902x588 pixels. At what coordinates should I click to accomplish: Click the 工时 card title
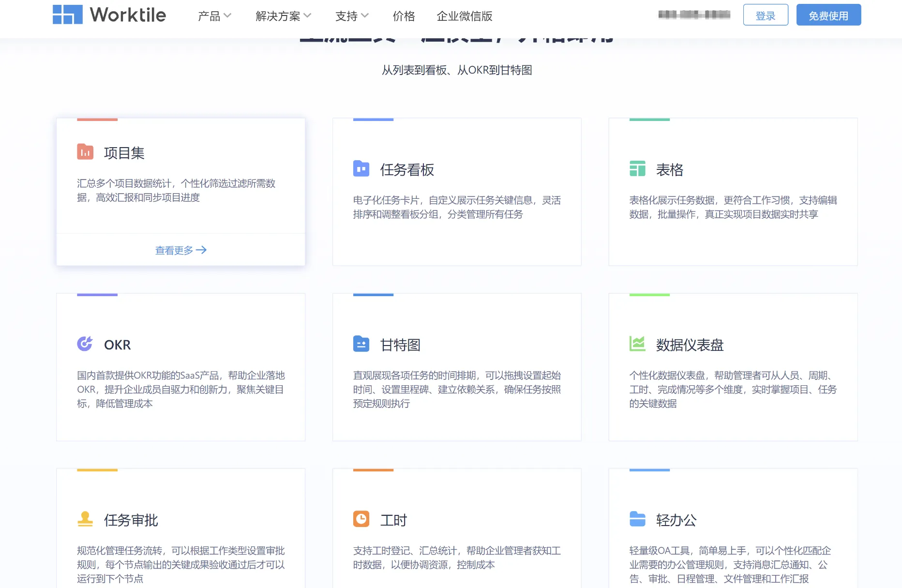pyautogui.click(x=393, y=520)
